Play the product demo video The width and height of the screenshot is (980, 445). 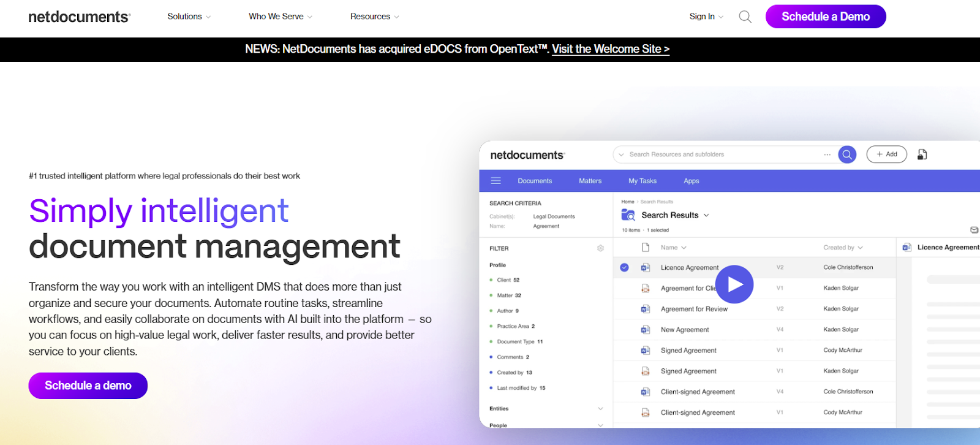[734, 284]
